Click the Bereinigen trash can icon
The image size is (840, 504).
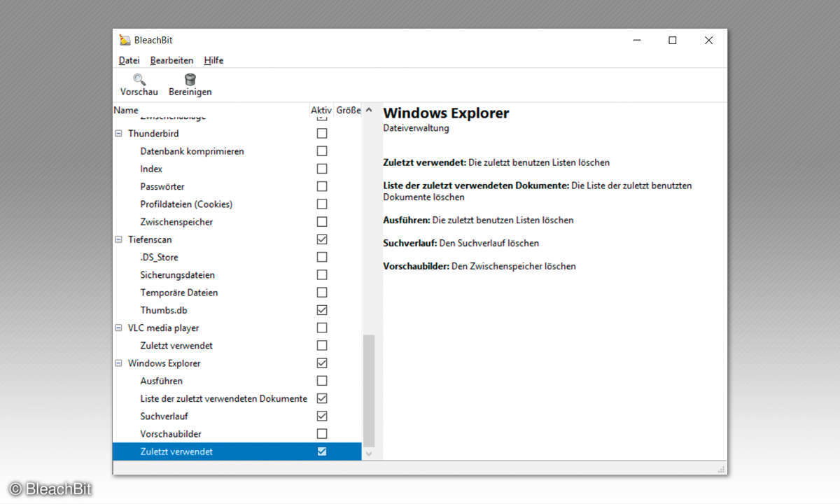pyautogui.click(x=190, y=79)
